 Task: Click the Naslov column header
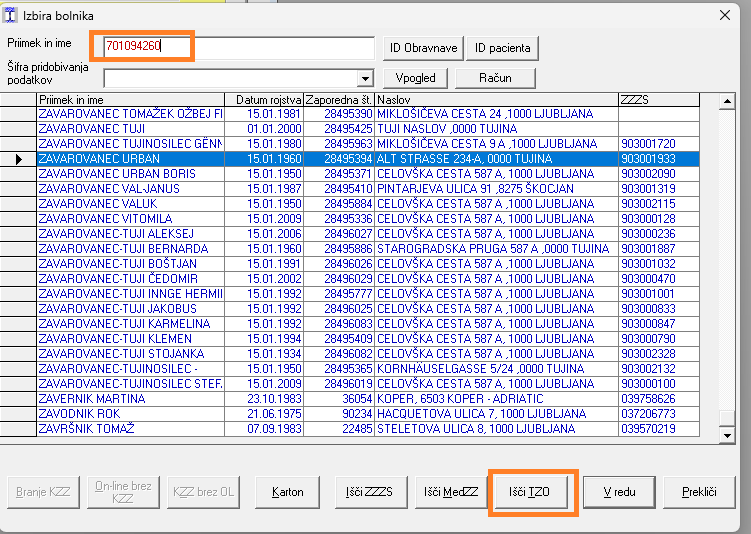coord(496,100)
